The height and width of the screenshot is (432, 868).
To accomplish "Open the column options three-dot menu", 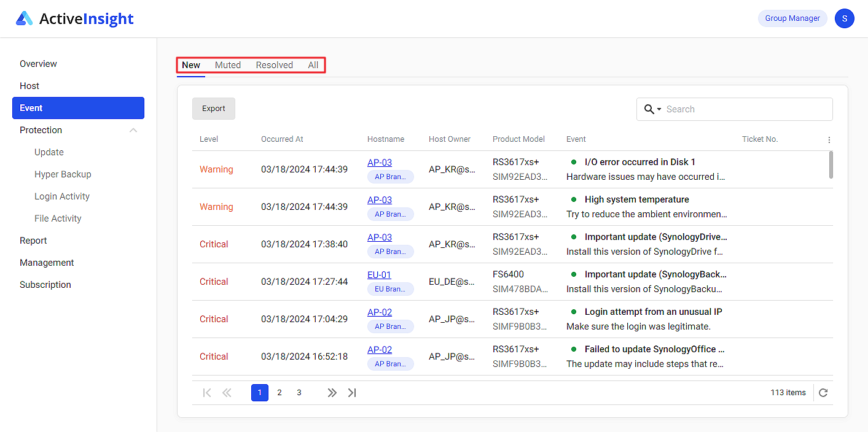I will [829, 139].
